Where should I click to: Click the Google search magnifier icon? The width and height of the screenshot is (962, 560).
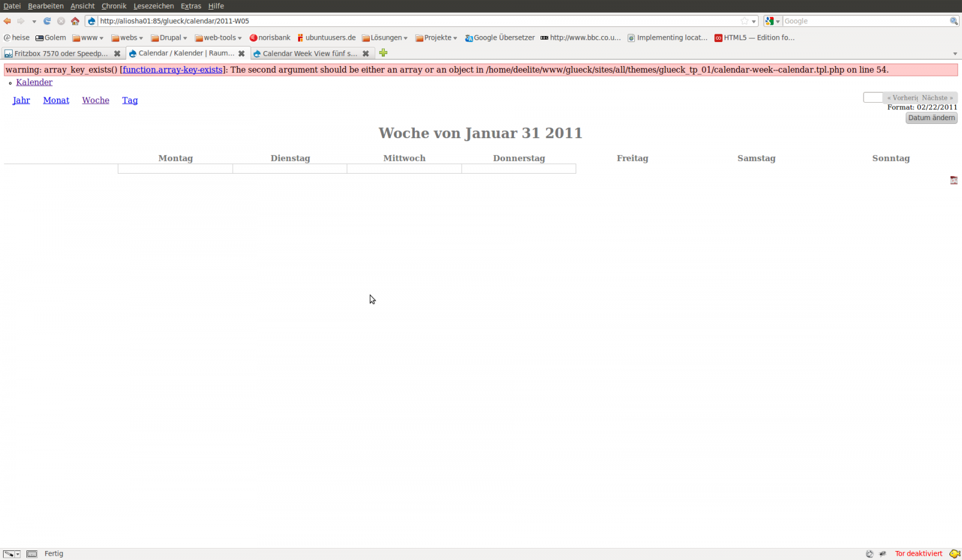(x=954, y=21)
